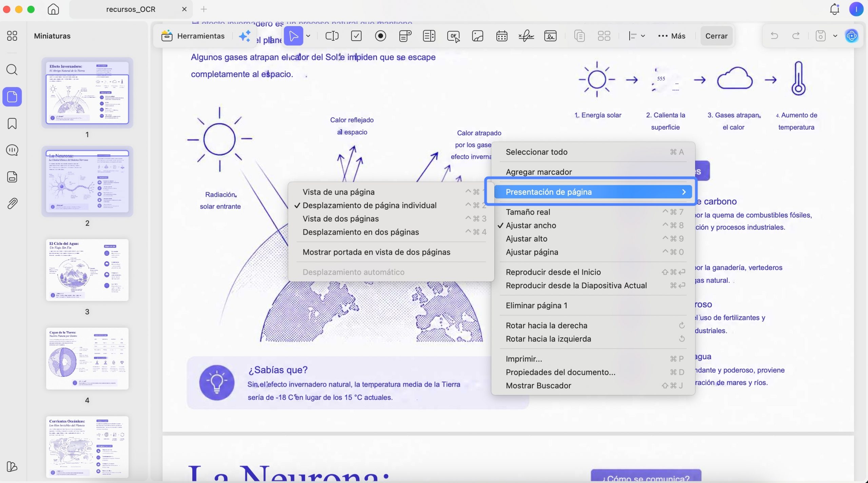Screen dimensions: 868x483
Task: Choose Eliminar página 1
Action: click(593, 306)
